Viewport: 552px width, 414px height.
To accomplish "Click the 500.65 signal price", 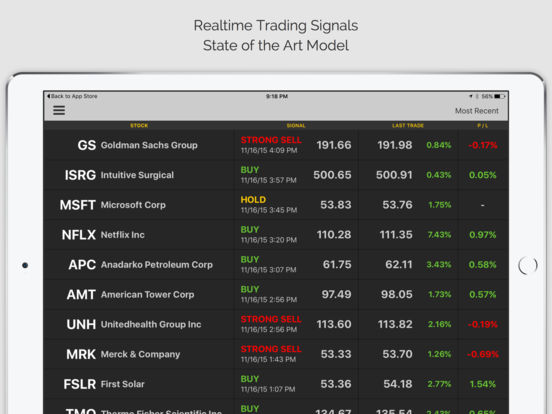I will [x=332, y=175].
